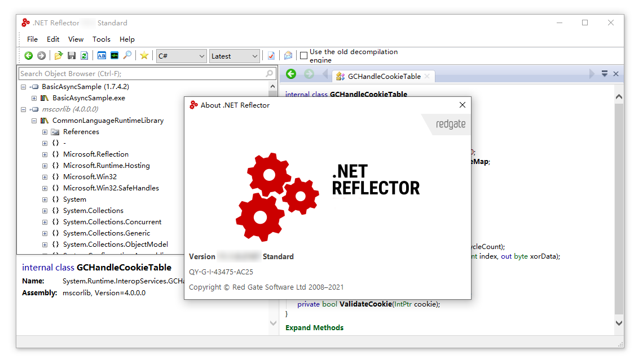This screenshot has width=643, height=364.
Task: Click the checkmark document icon in the toolbar
Action: pos(271,56)
